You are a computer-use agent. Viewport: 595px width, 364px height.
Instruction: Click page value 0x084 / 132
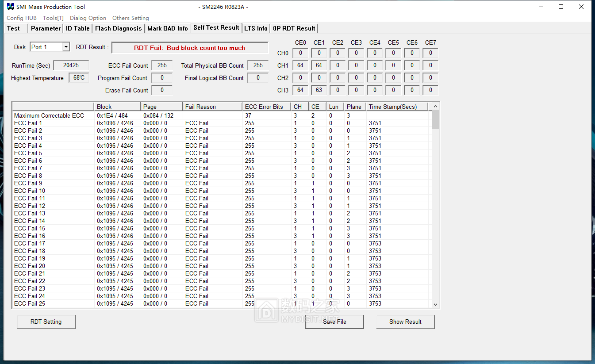(158, 115)
